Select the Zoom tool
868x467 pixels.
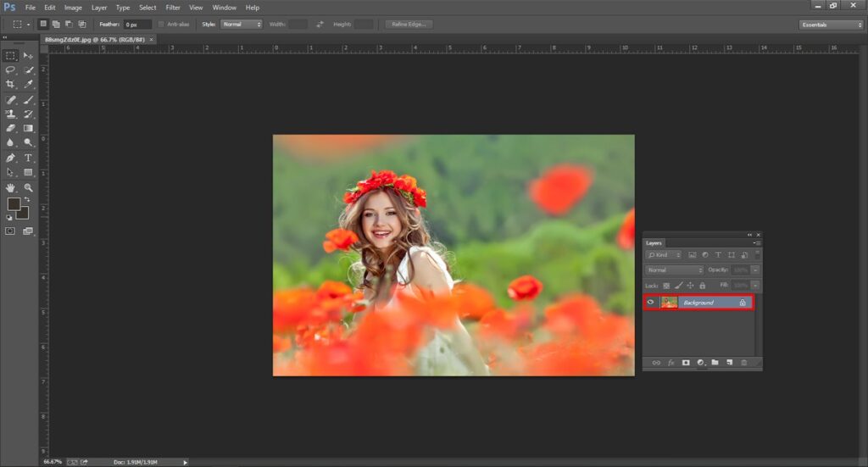pos(28,188)
